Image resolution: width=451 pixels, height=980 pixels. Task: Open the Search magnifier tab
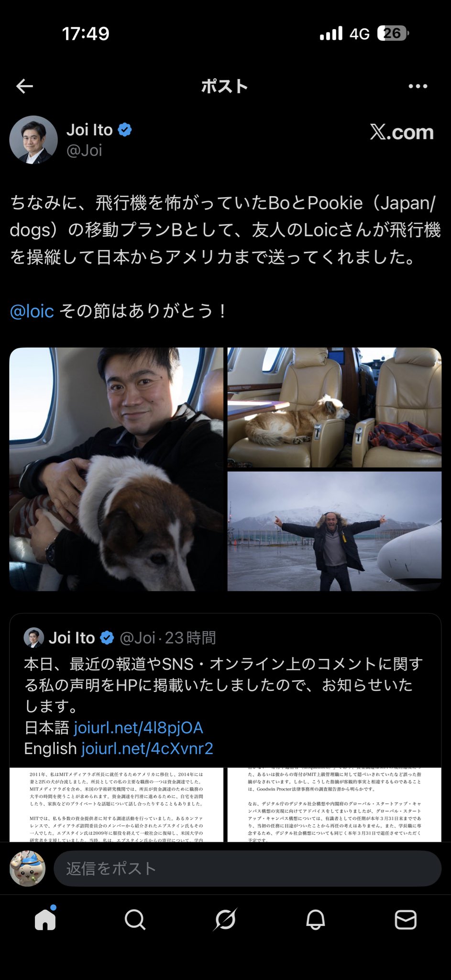135,919
